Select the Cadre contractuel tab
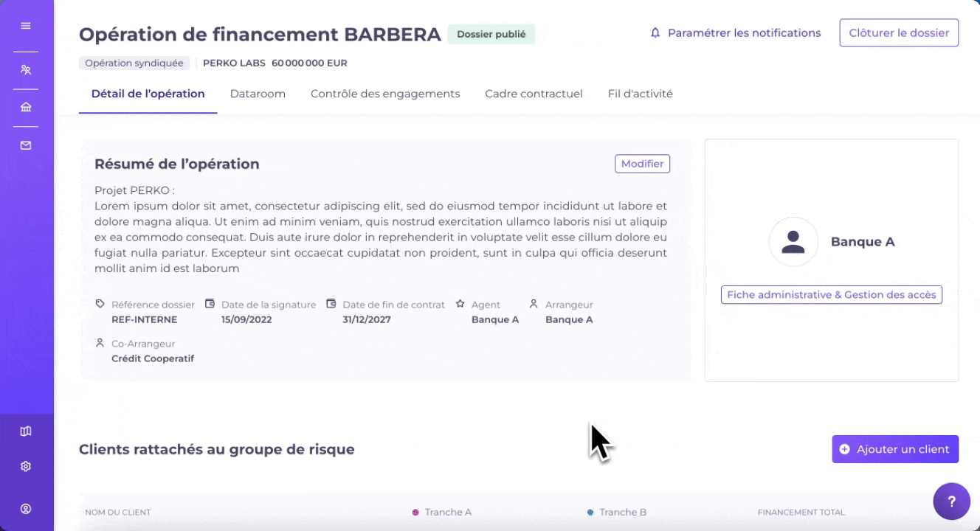This screenshot has width=980, height=531. (x=534, y=94)
